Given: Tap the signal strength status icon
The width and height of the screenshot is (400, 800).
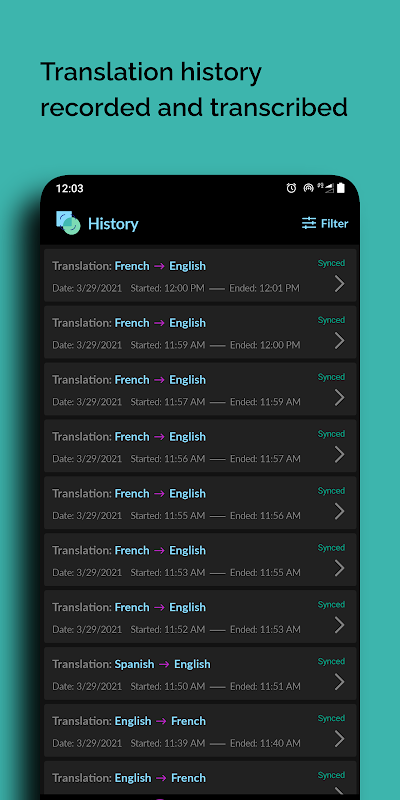Looking at the screenshot, I should [x=329, y=188].
